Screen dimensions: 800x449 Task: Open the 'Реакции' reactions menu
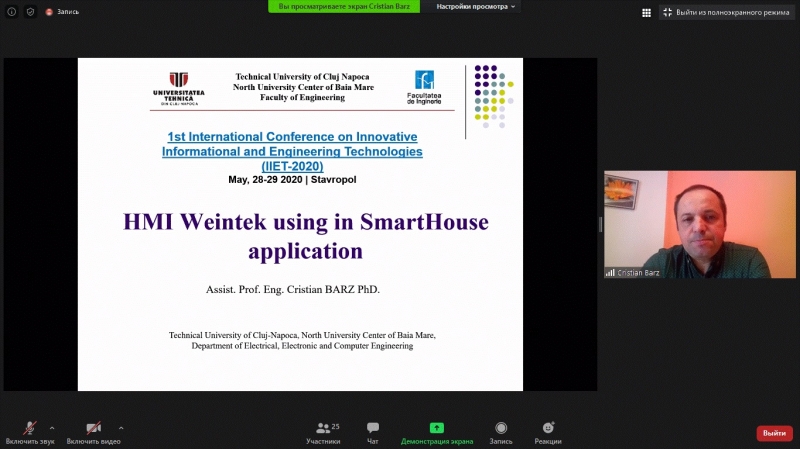[x=548, y=433]
